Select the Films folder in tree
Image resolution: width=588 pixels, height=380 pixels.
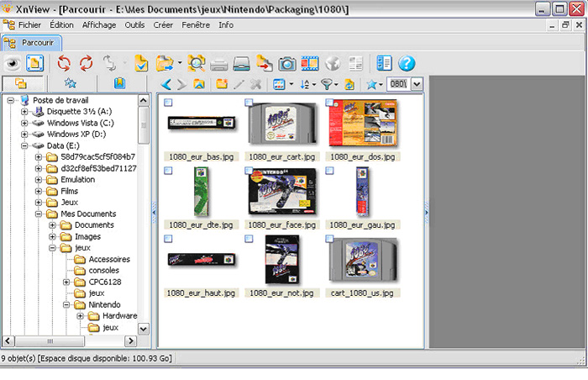click(x=70, y=191)
